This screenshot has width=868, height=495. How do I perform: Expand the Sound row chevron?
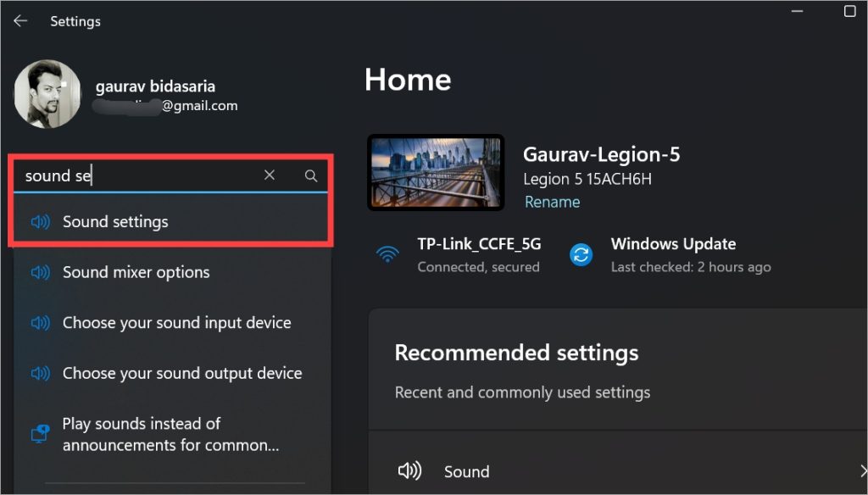(863, 470)
